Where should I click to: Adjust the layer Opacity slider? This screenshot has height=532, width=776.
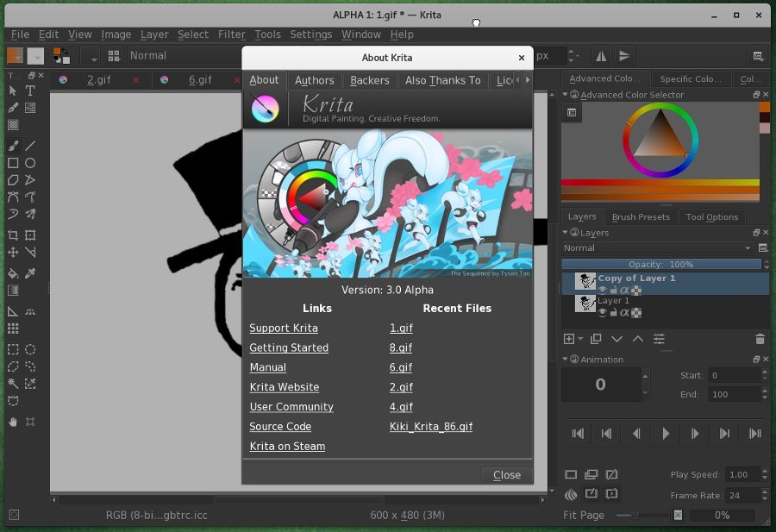660,264
